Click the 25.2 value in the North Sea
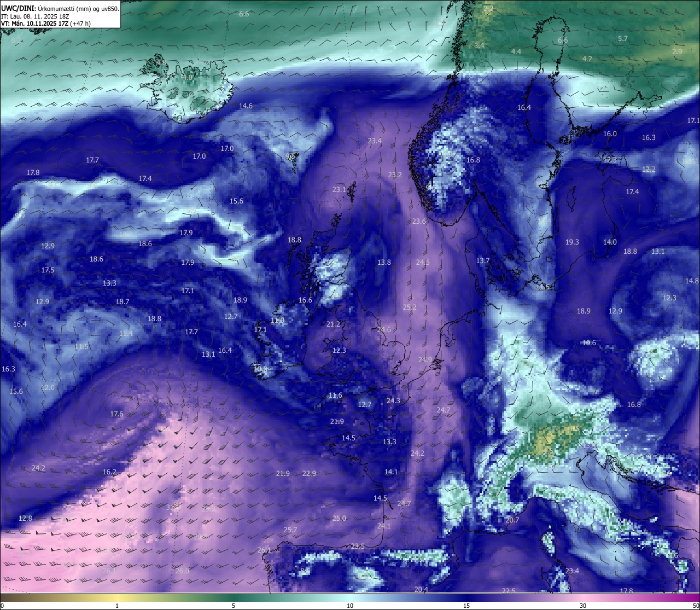This screenshot has height=610, width=700. point(410,307)
